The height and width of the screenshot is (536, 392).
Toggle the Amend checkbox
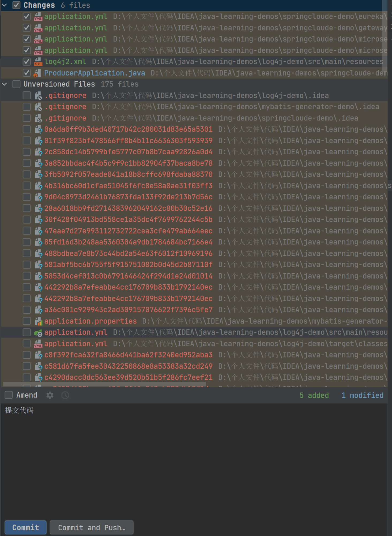9,395
